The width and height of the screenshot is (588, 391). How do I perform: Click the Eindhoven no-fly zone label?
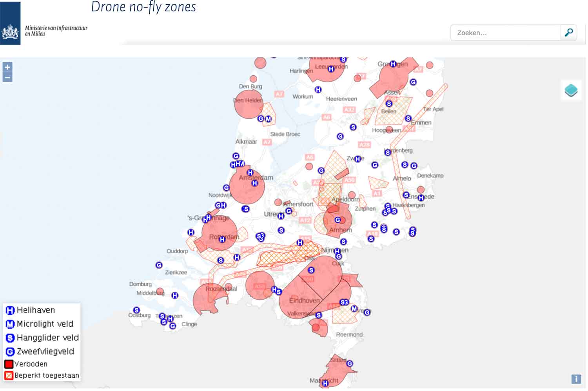(x=304, y=301)
